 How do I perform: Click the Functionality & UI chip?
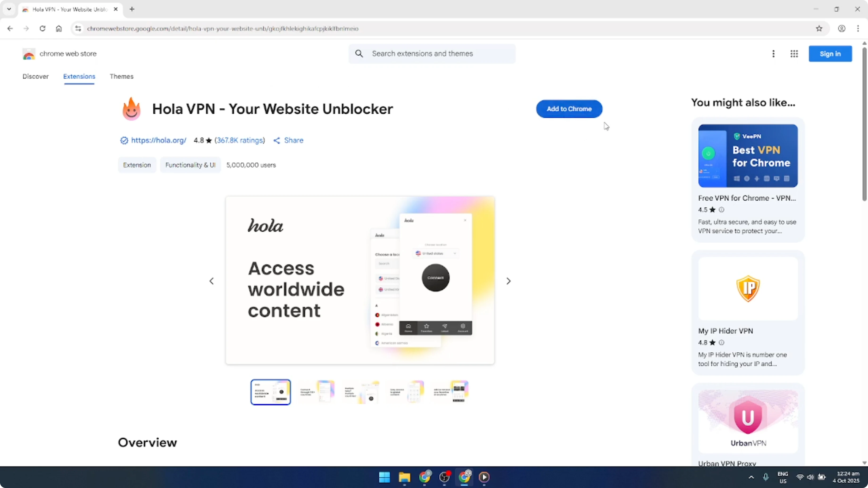190,165
